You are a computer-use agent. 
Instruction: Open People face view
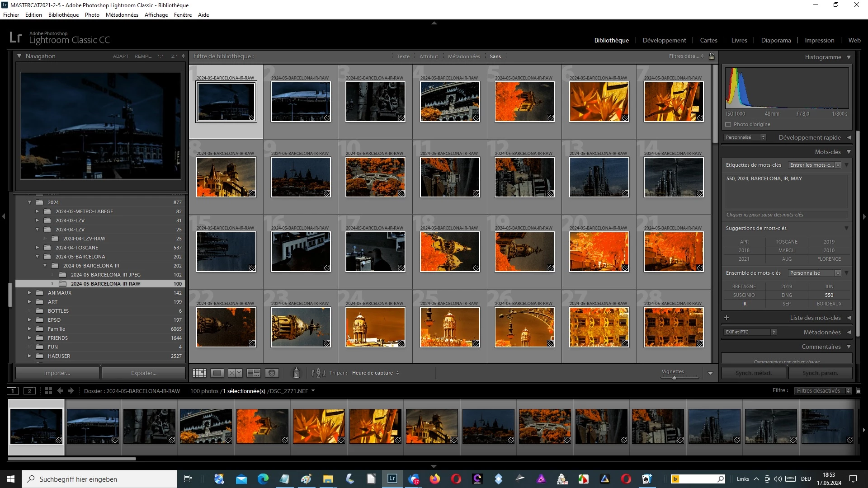point(272,373)
